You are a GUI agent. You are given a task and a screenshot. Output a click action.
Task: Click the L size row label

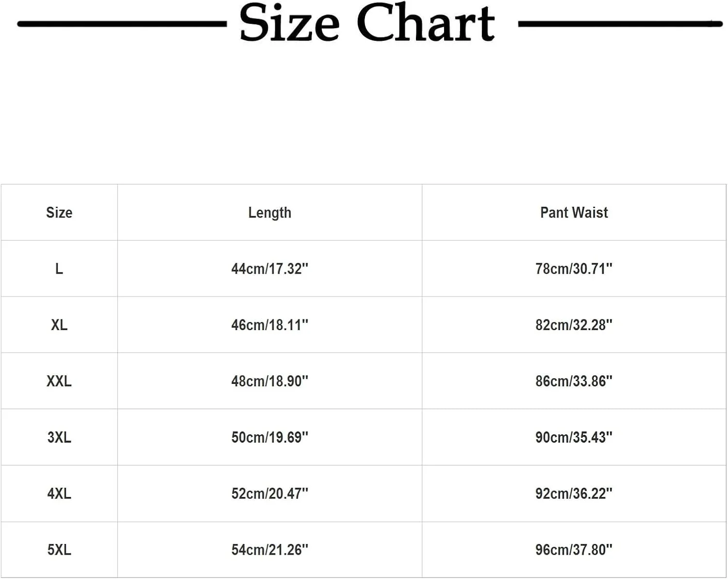(59, 269)
